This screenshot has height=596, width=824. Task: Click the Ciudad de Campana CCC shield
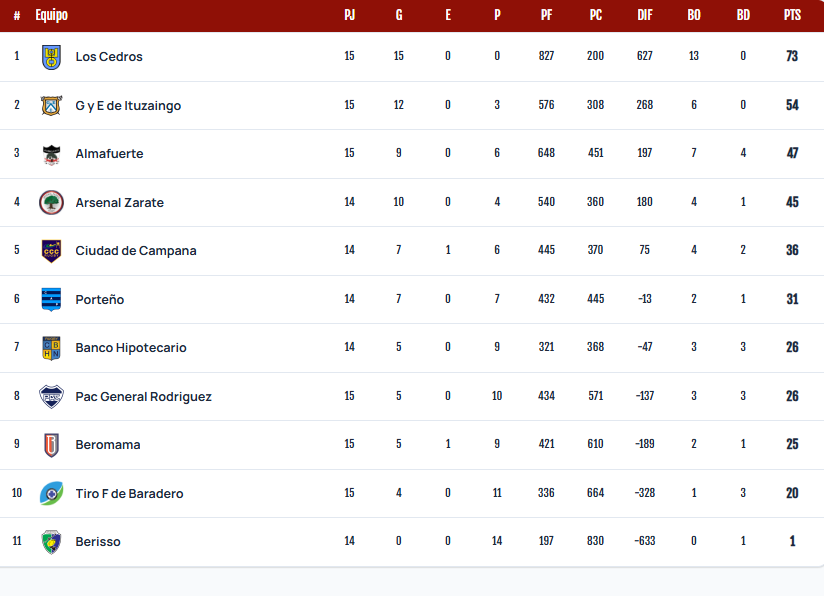click(x=52, y=251)
